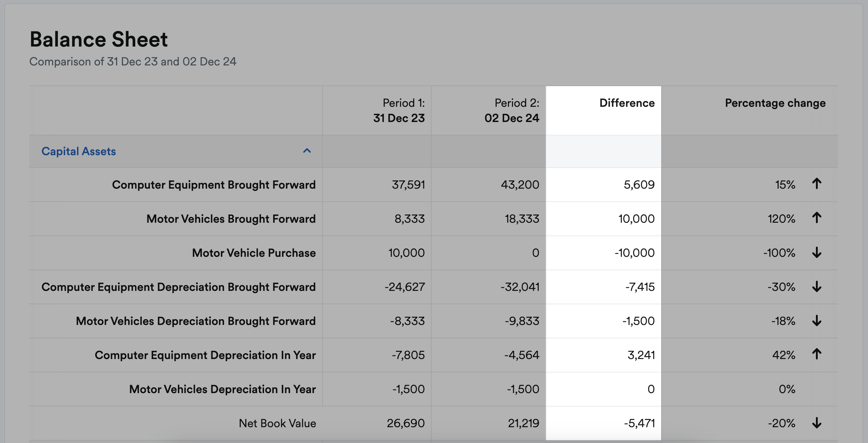Screen dimensions: 868x443
Task: Click the 5,609 difference value
Action: [639, 185]
